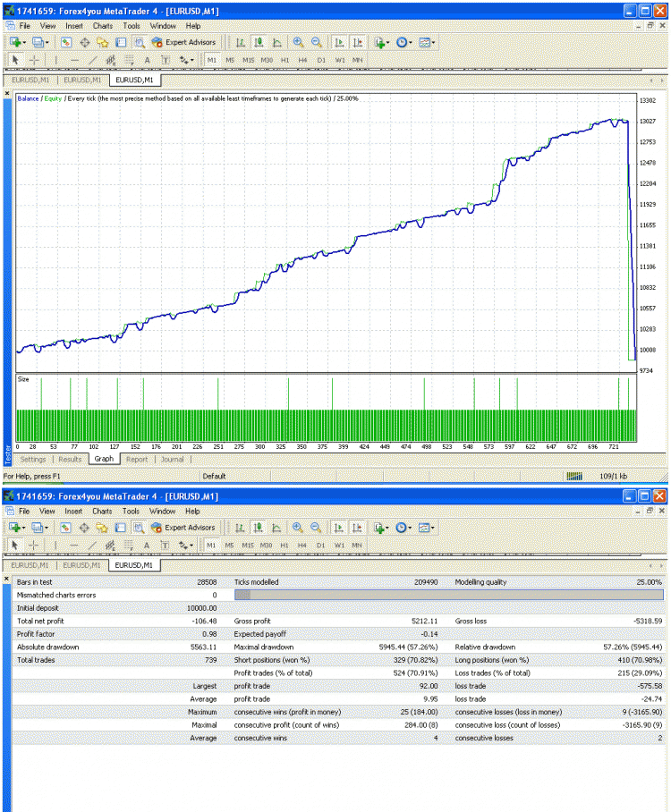Image resolution: width=671 pixels, height=812 pixels.
Task: Toggle Terminal panel icon in upper window
Action: click(121, 42)
